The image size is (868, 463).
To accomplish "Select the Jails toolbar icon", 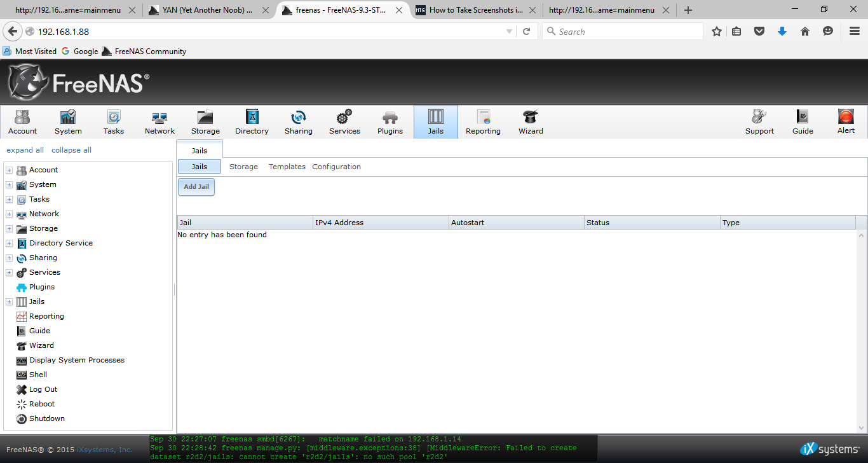I will (436, 121).
